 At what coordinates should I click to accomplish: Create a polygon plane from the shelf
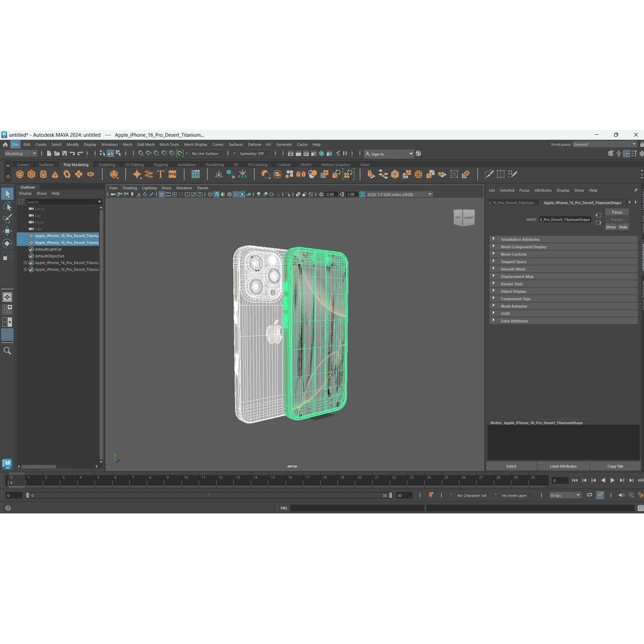coord(79,174)
